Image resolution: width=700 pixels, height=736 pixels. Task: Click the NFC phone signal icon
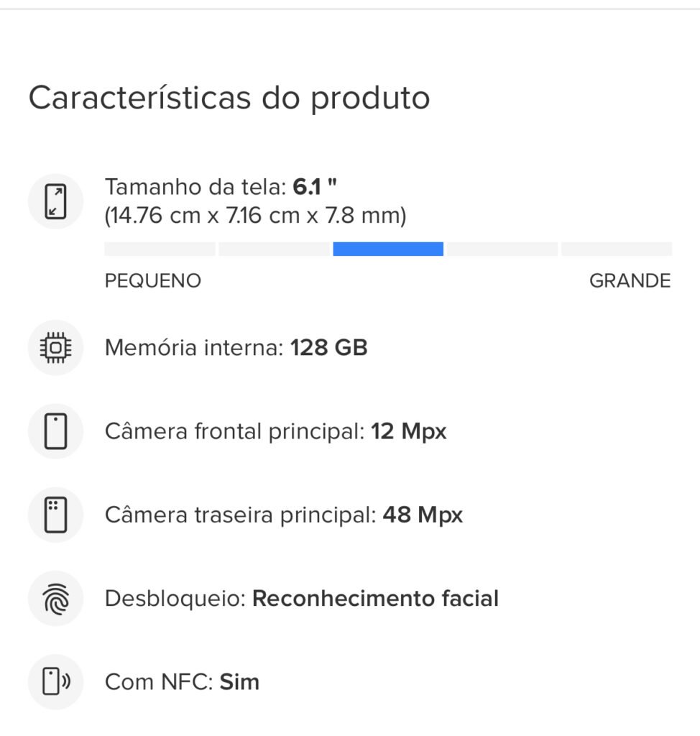(55, 681)
